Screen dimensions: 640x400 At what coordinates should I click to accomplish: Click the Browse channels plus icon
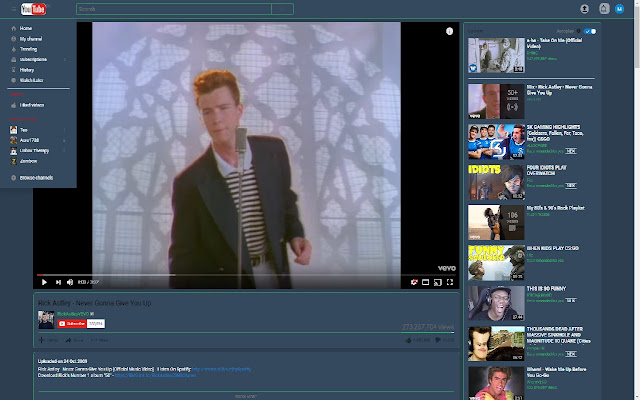(x=13, y=178)
